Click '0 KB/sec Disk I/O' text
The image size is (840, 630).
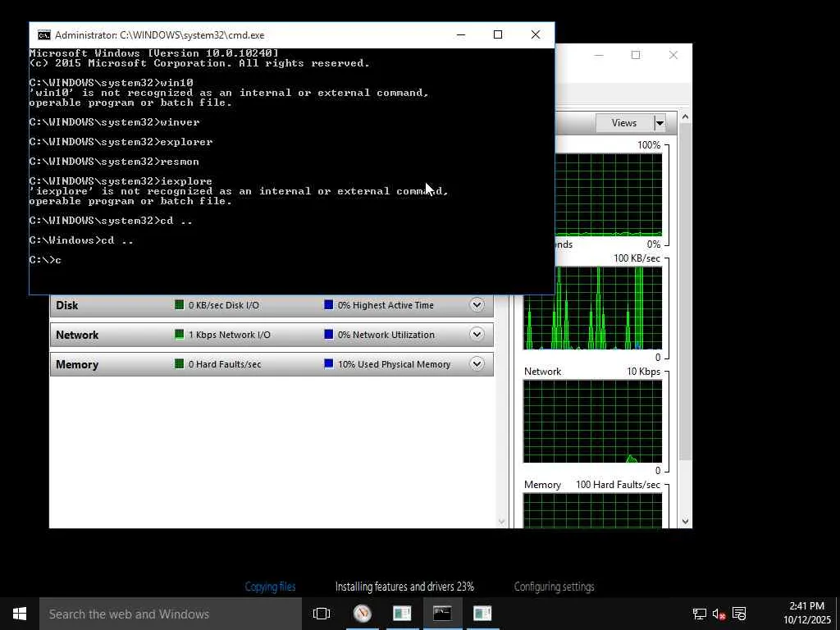click(x=223, y=305)
